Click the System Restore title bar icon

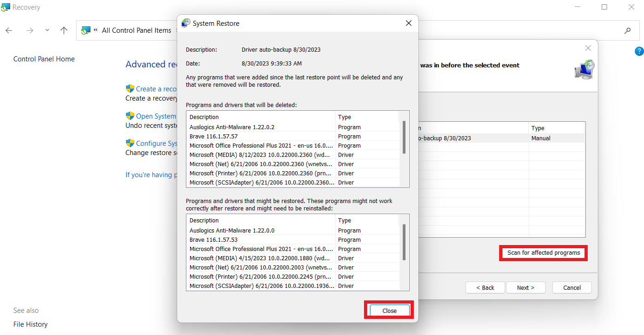186,23
